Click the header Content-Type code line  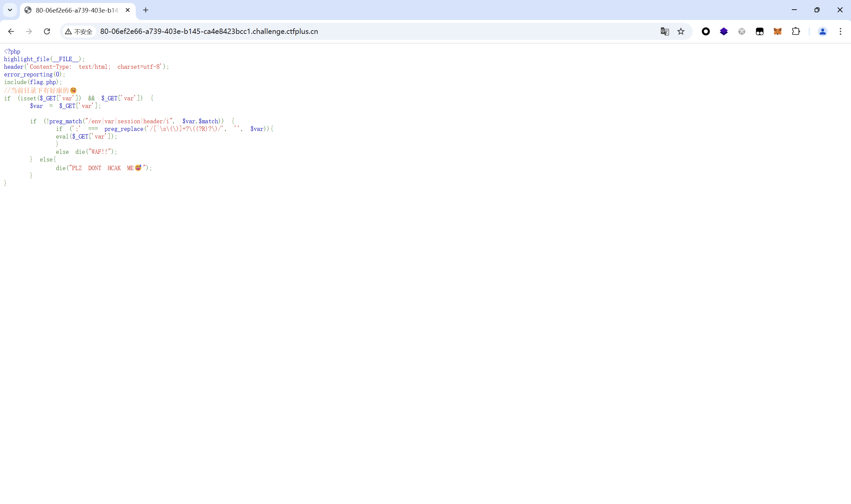pyautogui.click(x=86, y=67)
